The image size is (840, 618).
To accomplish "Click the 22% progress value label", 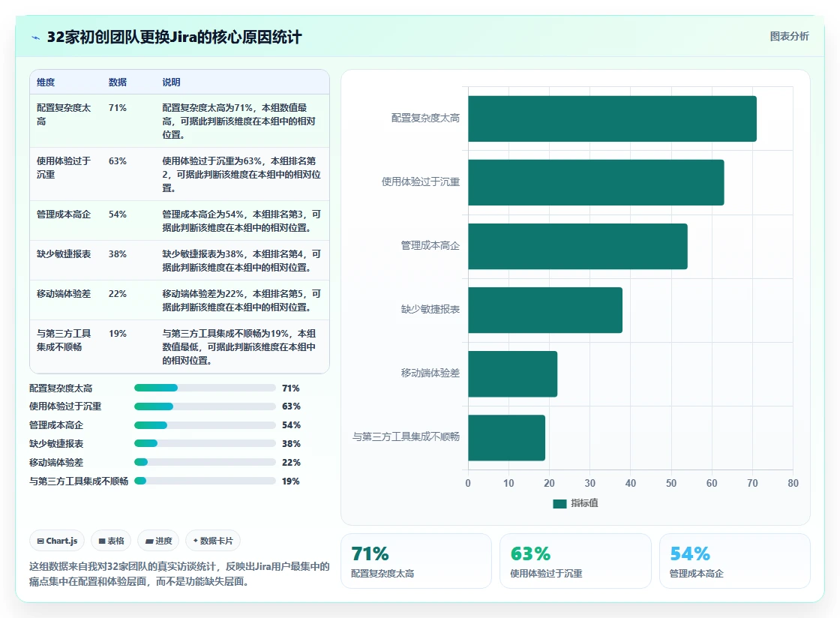I will tap(291, 462).
